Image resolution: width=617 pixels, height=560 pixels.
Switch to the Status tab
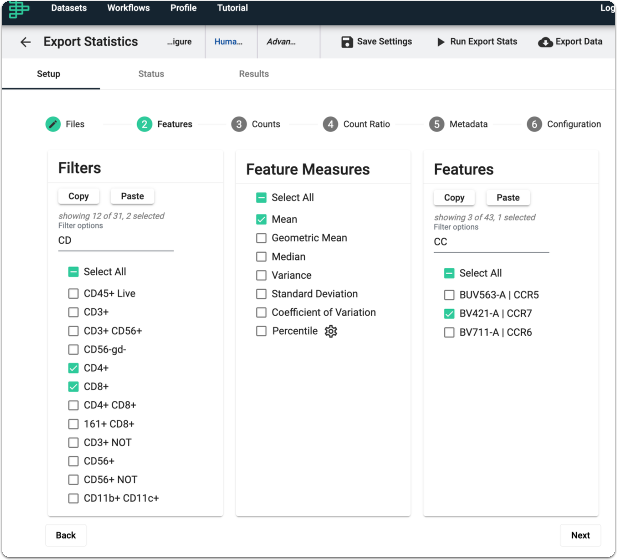[x=151, y=74]
